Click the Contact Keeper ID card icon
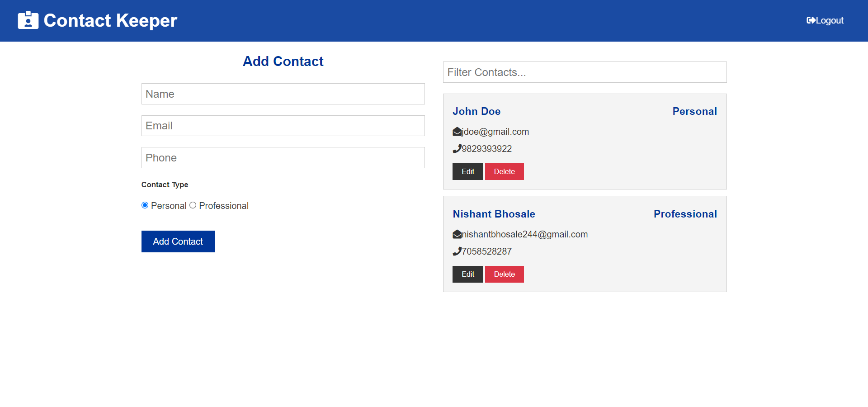 coord(28,20)
